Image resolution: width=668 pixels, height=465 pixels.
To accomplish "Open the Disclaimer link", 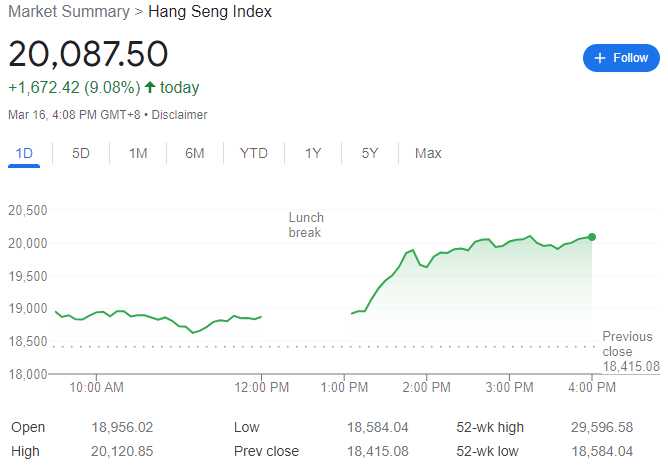I will coord(181,115).
